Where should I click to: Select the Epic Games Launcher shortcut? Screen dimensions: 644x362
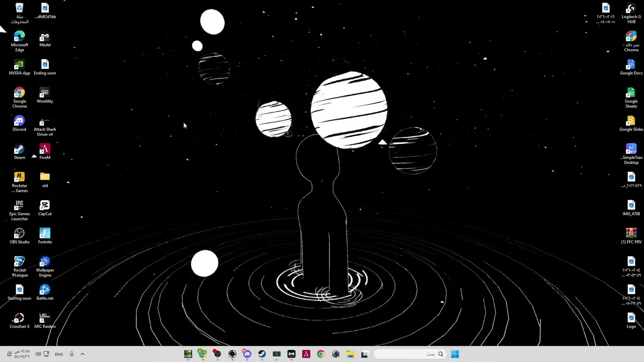click(x=19, y=211)
